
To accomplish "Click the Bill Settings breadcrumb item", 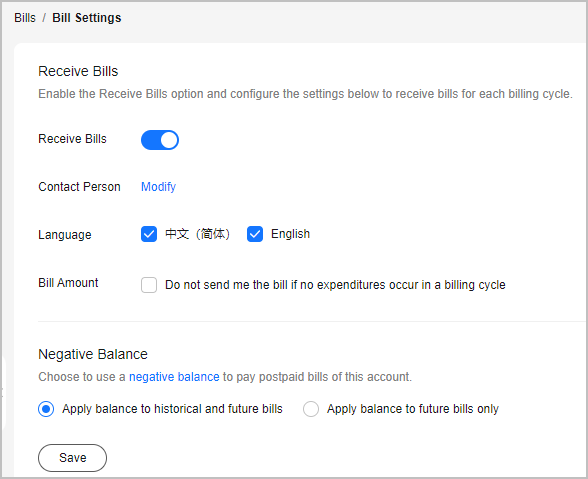I will 87,18.
